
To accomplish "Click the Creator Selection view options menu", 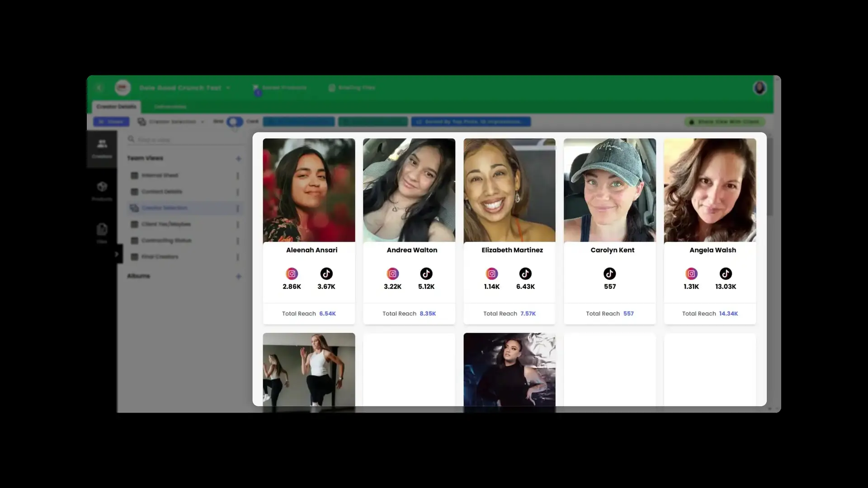I will (238, 208).
